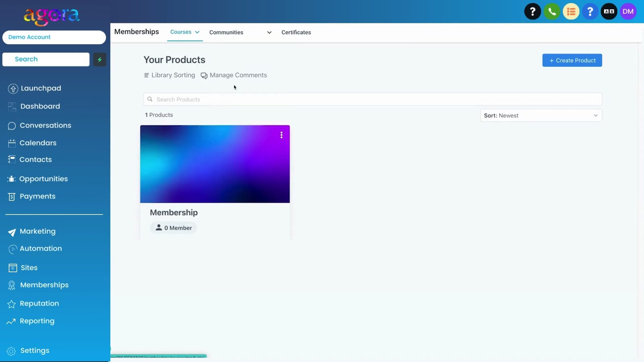Expand the Communities dropdown chevron
The width and height of the screenshot is (644, 362).
(x=269, y=33)
